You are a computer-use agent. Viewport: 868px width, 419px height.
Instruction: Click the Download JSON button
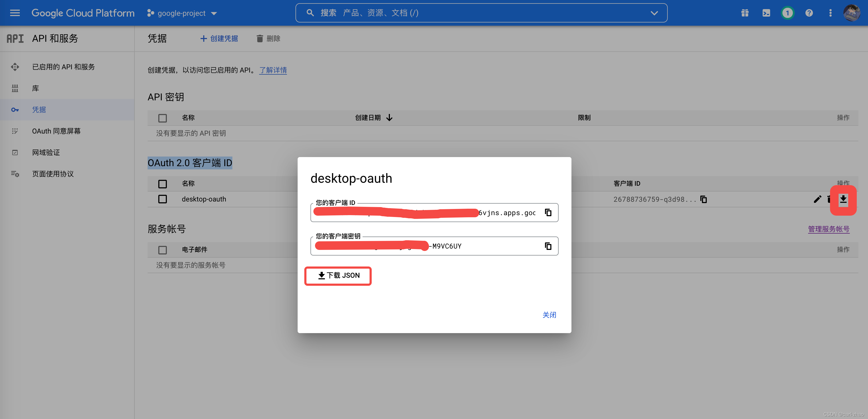click(x=338, y=275)
